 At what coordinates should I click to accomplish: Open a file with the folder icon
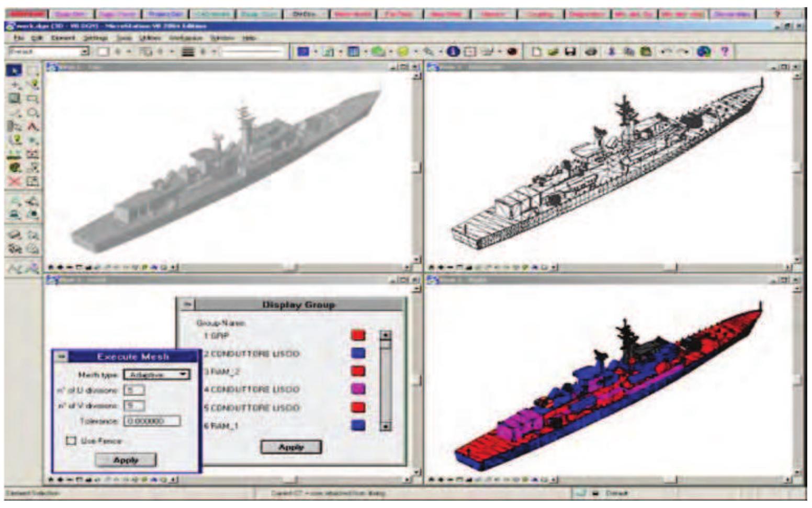554,51
